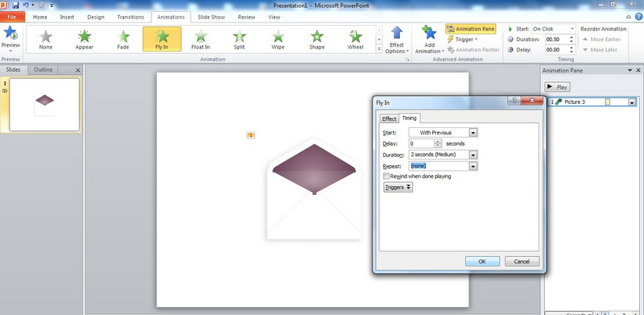644x315 pixels.
Task: Click ribbon Duration value field
Action: tap(555, 39)
